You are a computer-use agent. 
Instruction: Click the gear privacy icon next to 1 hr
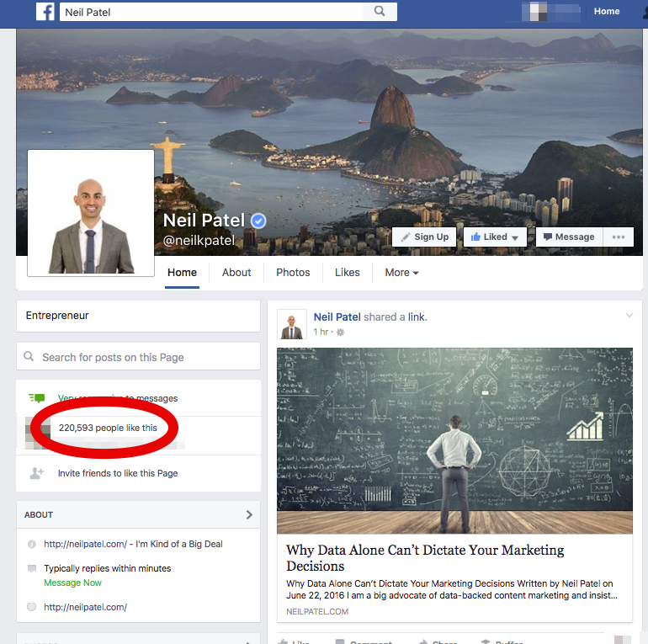(340, 332)
